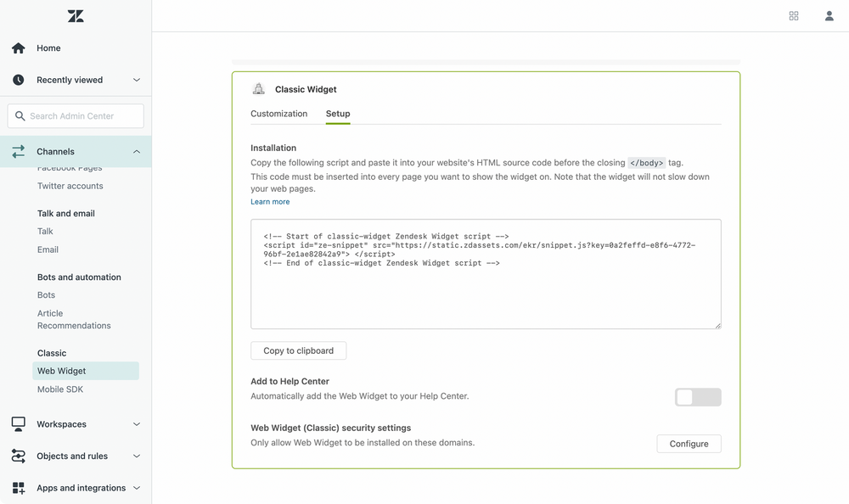Expand the Workspaces section

[136, 423]
